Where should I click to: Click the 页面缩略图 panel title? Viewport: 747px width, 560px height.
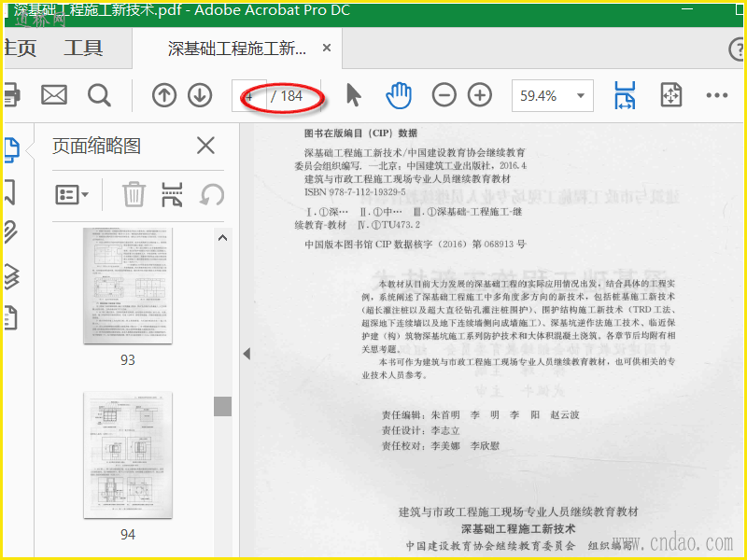point(97,146)
